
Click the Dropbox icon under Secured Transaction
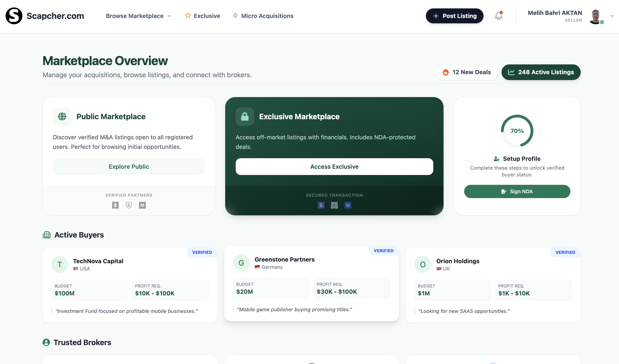[348, 205]
